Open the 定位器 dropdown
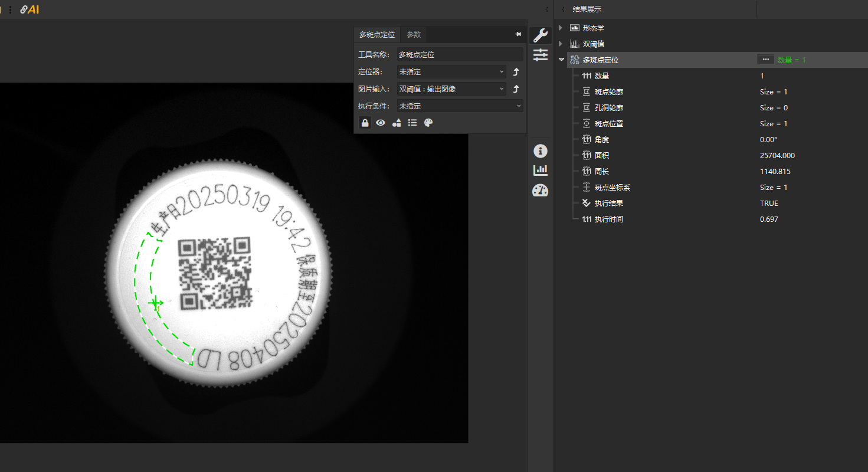Viewport: 868px width, 472px height. coord(451,72)
